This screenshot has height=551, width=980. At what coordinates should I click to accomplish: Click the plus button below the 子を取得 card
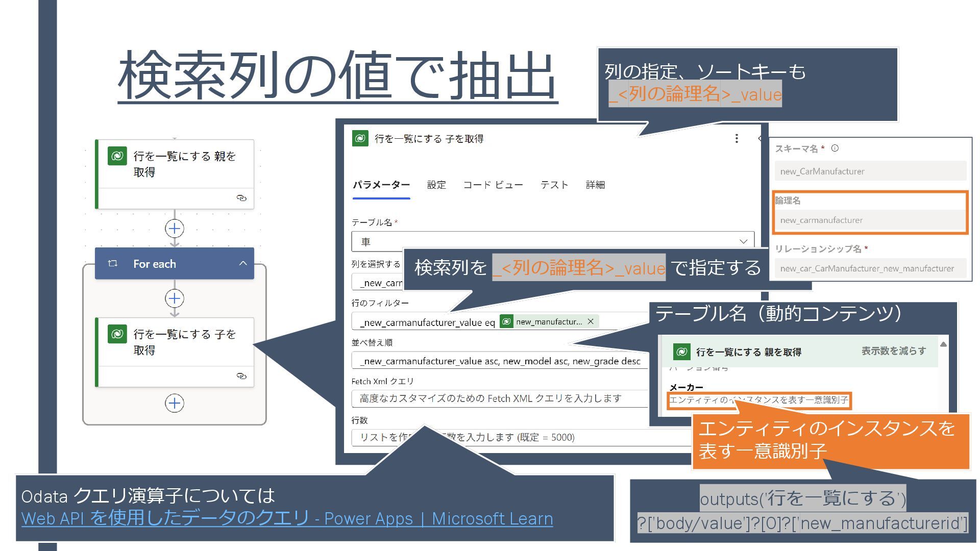point(175,403)
